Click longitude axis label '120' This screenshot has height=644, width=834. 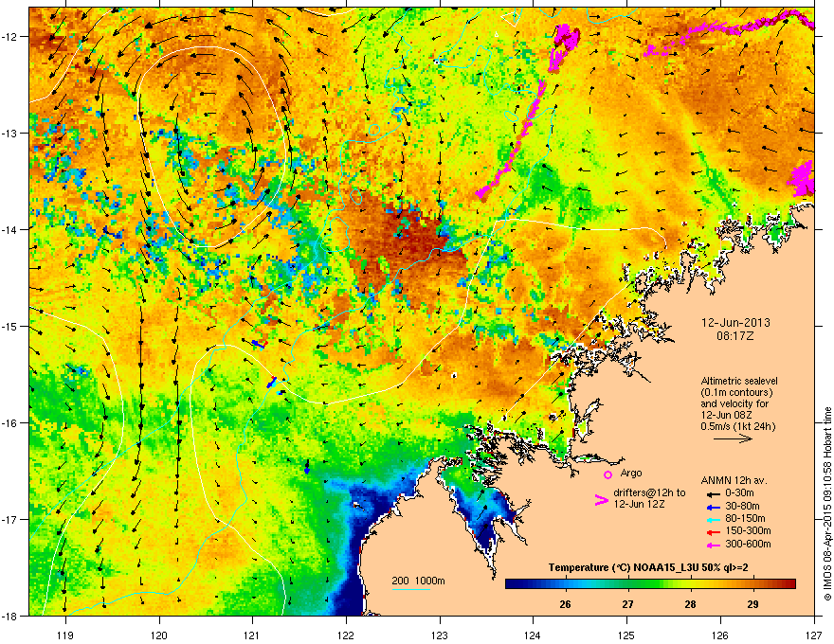click(x=158, y=635)
